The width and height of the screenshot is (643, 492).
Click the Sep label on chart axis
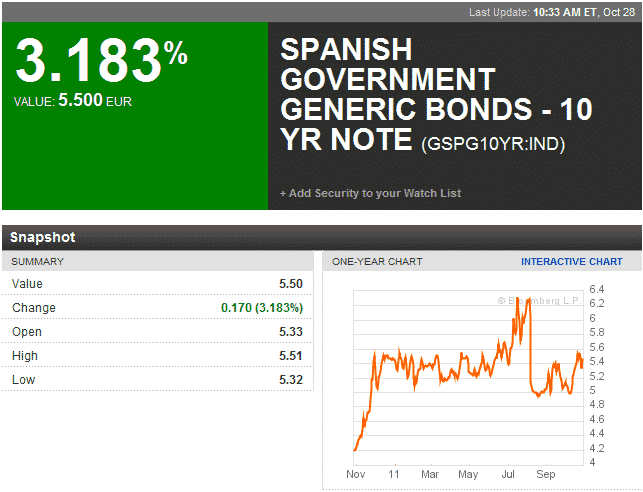(545, 474)
